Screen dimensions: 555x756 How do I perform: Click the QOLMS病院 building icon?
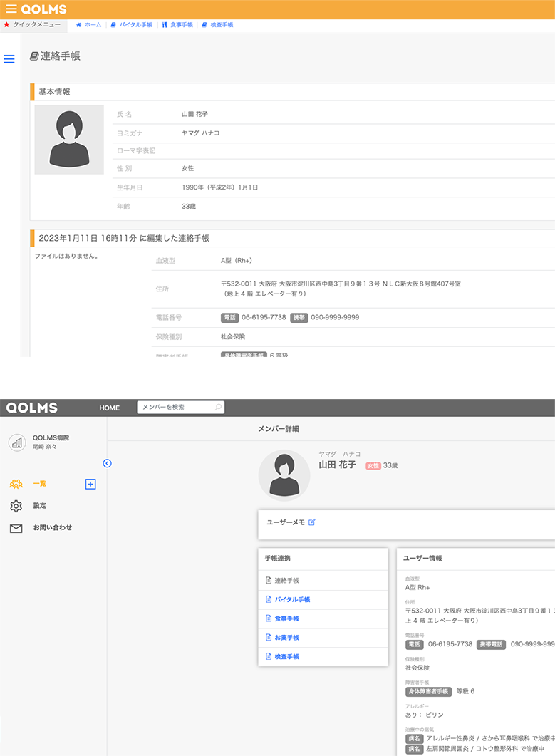coord(17,442)
